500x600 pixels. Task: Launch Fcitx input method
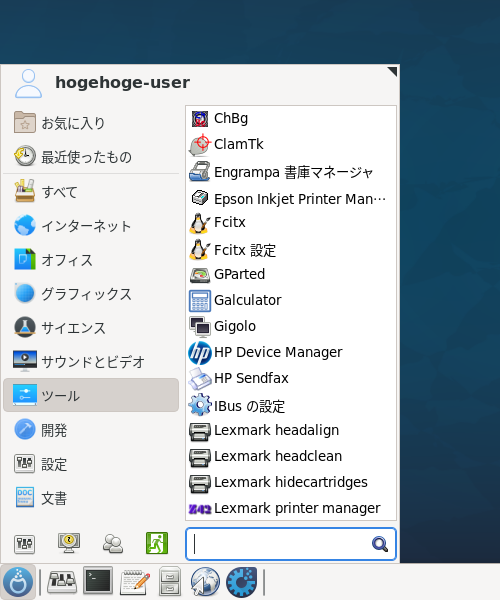291,223
